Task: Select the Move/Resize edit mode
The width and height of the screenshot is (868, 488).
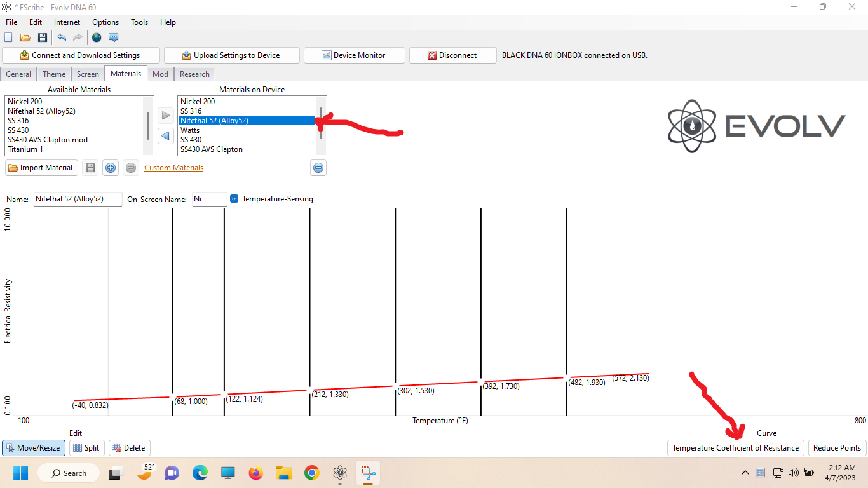Action: pos(33,448)
